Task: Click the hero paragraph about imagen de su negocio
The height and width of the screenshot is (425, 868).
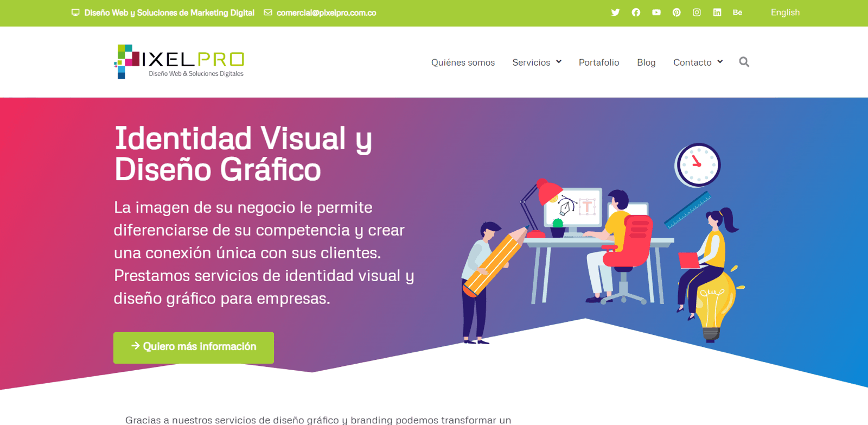Action: (264, 252)
